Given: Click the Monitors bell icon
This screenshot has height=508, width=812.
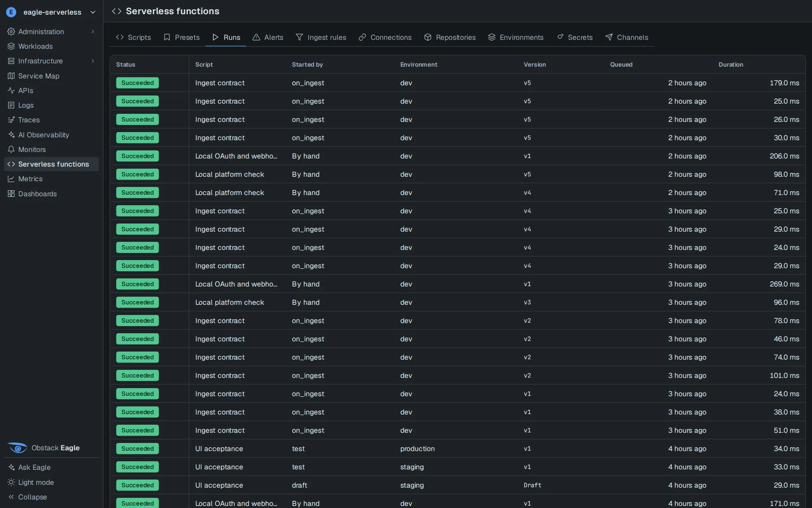Looking at the screenshot, I should 11,150.
